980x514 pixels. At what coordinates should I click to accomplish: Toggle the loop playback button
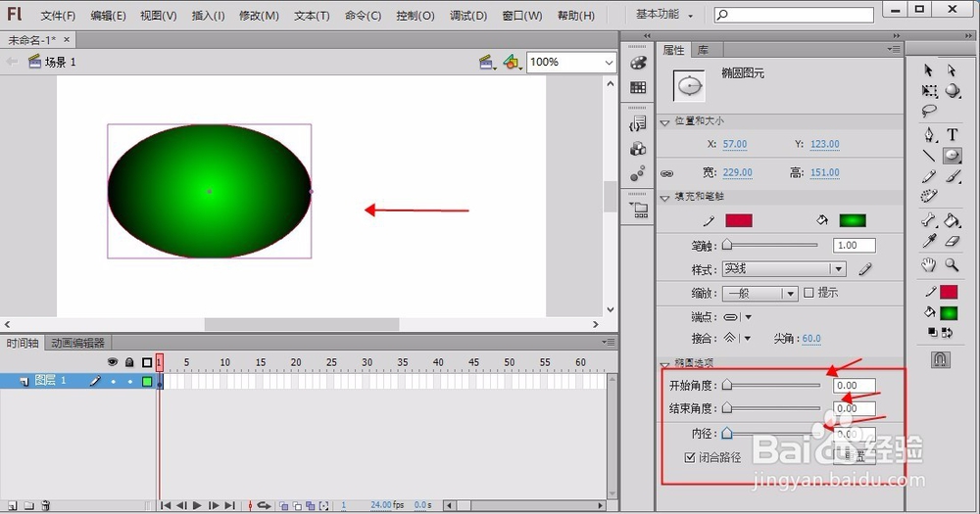[x=264, y=505]
